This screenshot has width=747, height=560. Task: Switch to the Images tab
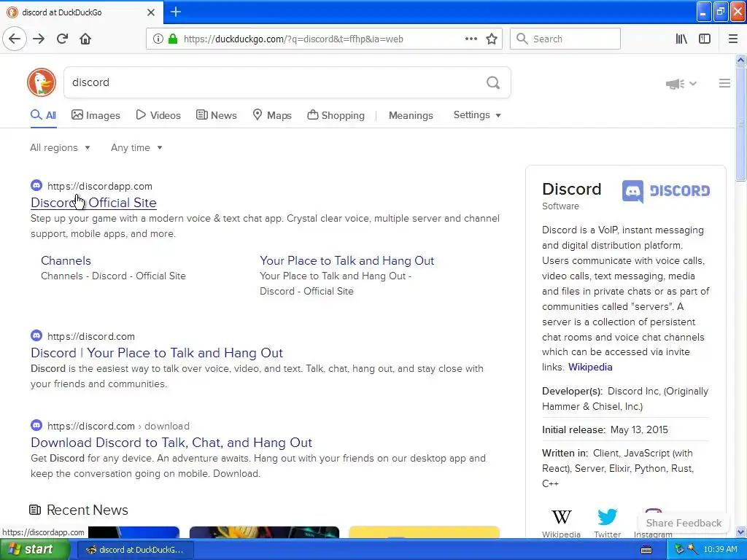tap(96, 115)
